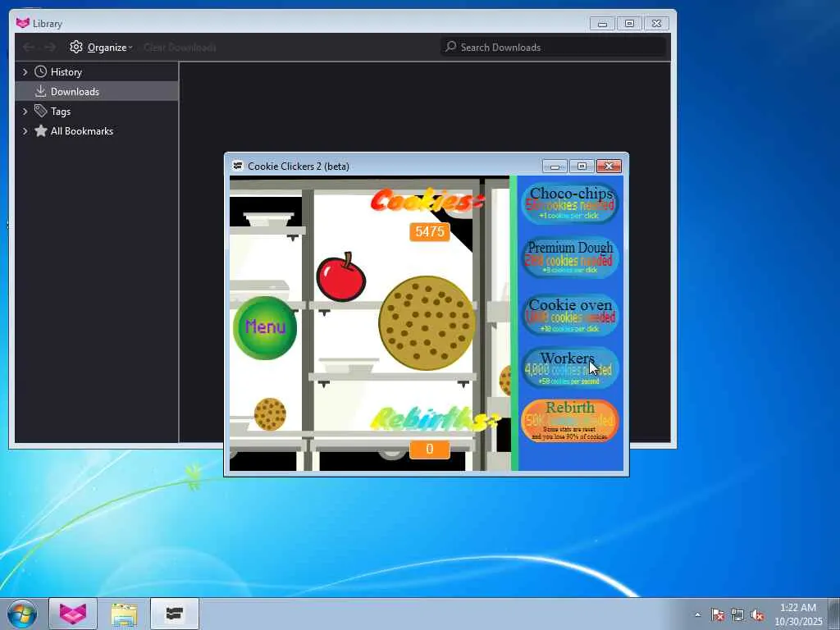
Task: Purchase the Cookie oven upgrade
Action: (569, 316)
